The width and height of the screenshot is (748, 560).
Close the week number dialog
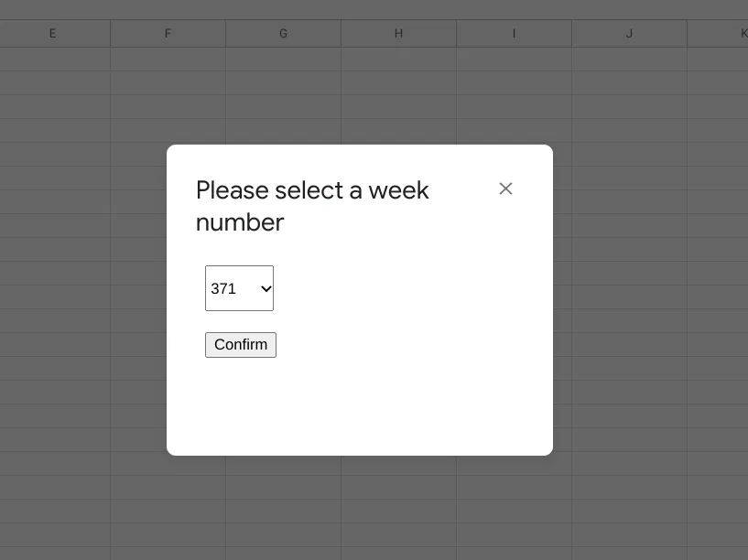point(505,188)
